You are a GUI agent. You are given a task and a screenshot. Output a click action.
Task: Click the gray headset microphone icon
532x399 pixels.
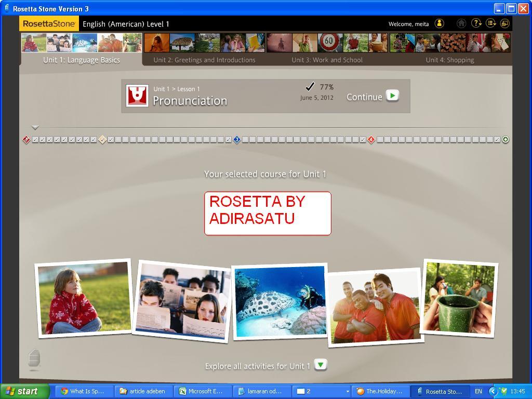[34, 358]
